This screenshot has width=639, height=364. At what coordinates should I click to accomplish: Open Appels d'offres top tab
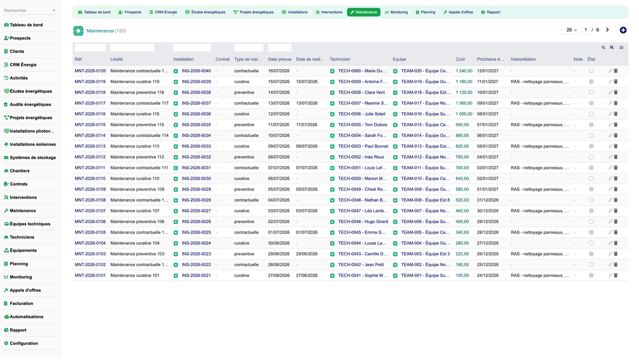[x=458, y=12]
